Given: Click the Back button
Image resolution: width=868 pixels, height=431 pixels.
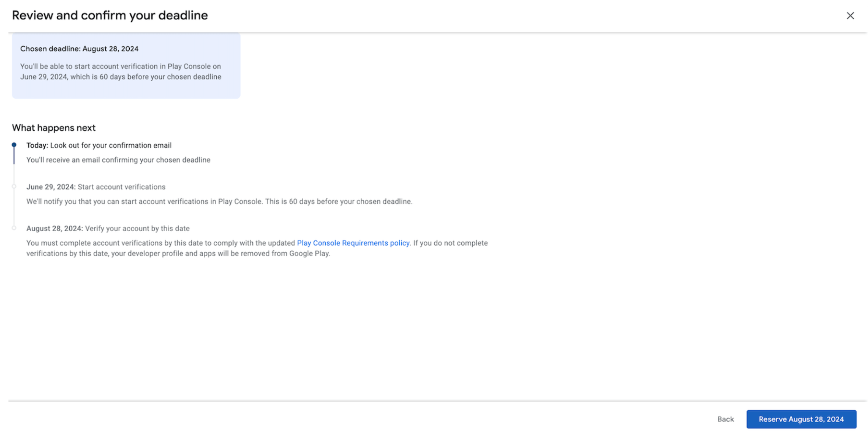Looking at the screenshot, I should coord(725,419).
